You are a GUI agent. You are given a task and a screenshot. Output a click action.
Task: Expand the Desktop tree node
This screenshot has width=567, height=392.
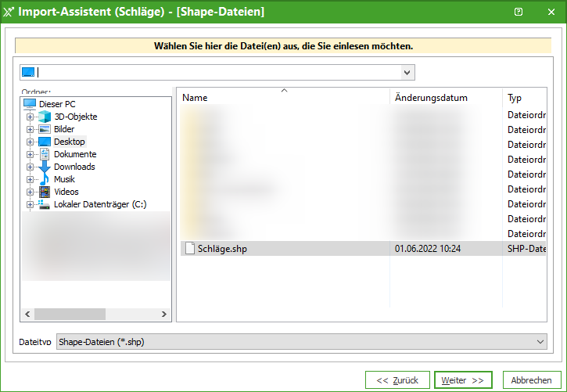coord(31,142)
